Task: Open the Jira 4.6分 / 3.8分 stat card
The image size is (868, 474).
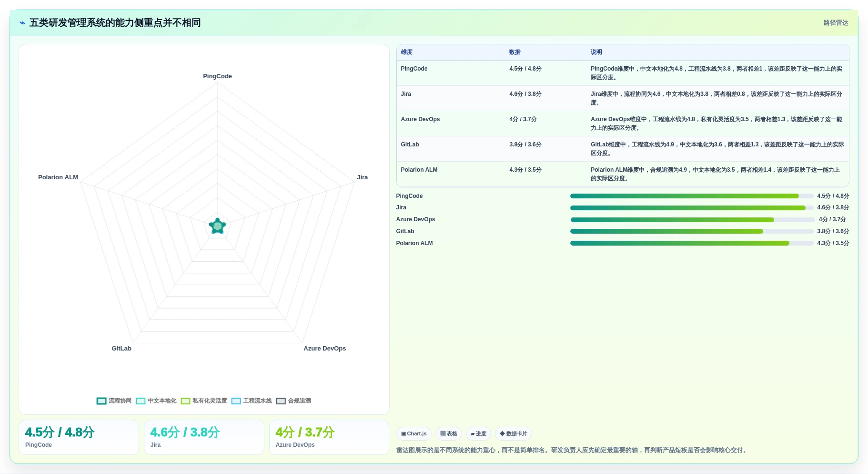Action: [204, 437]
